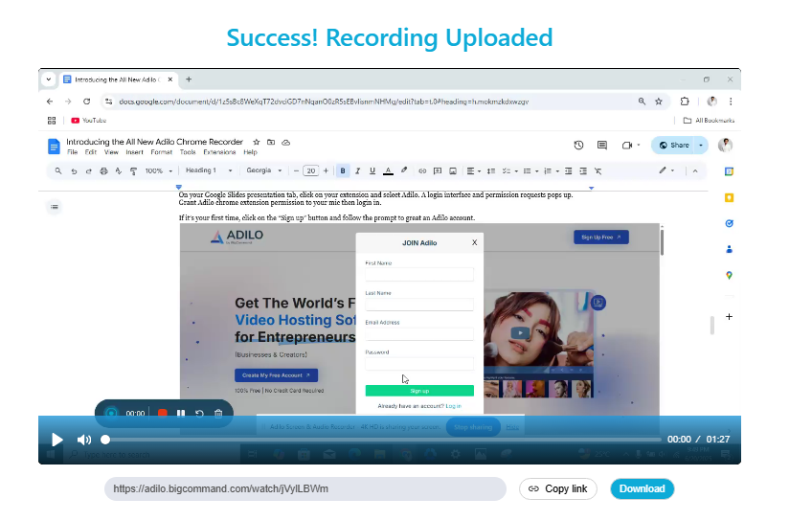Viewport: 812px width, 521px height.
Task: Delete the recording with the trash icon
Action: (218, 414)
